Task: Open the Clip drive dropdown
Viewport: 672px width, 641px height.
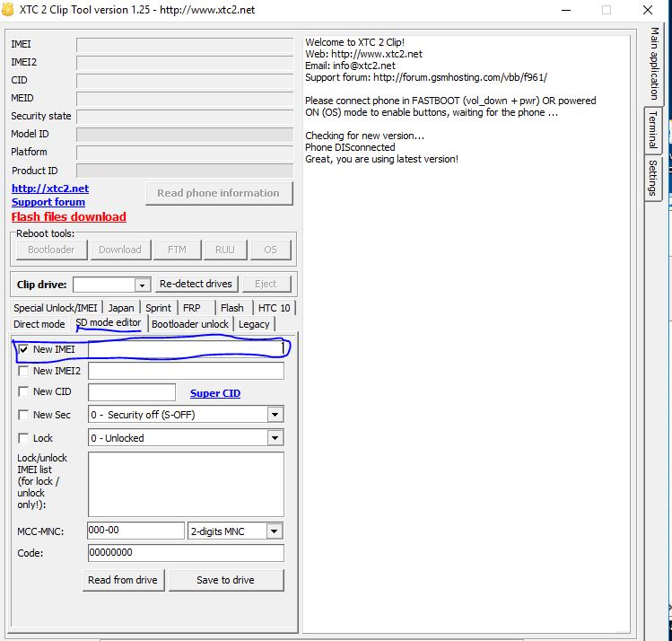Action: tap(142, 285)
